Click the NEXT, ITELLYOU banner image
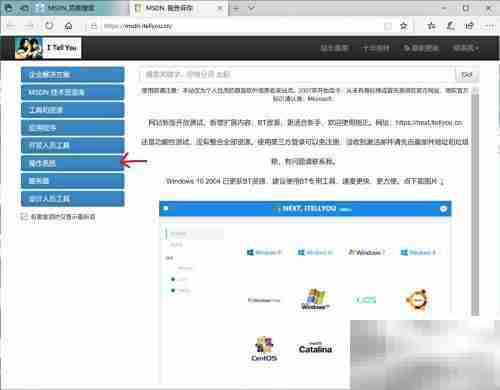This screenshot has height=390, width=500. tap(305, 209)
